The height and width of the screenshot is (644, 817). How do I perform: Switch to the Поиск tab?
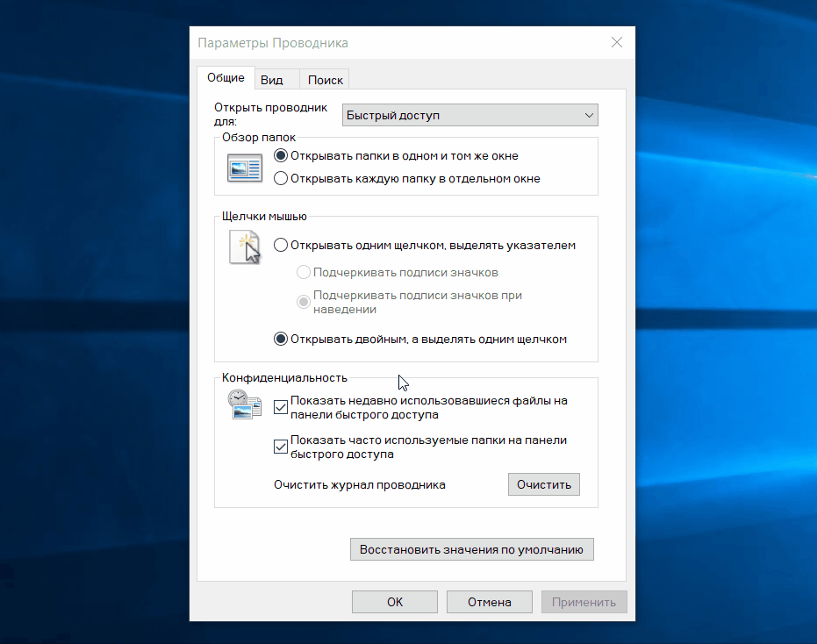pyautogui.click(x=325, y=80)
